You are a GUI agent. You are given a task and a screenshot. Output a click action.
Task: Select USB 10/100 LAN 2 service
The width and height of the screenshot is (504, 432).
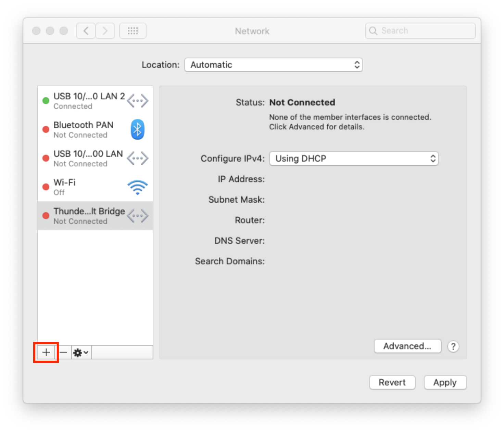click(89, 101)
